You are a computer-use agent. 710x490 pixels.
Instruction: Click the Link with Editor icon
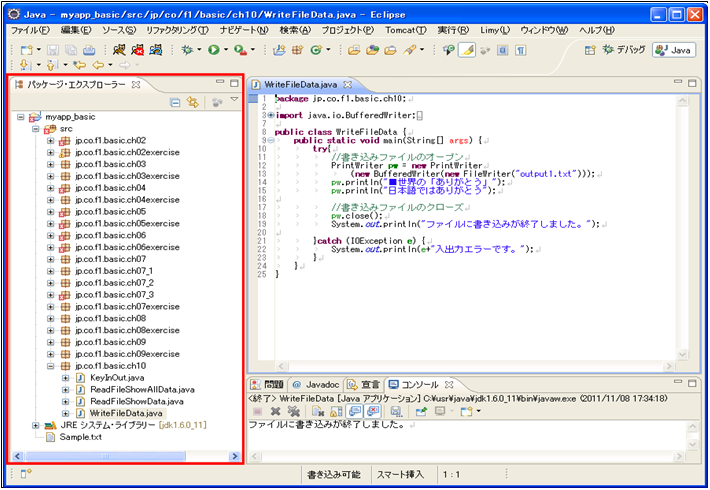point(192,102)
